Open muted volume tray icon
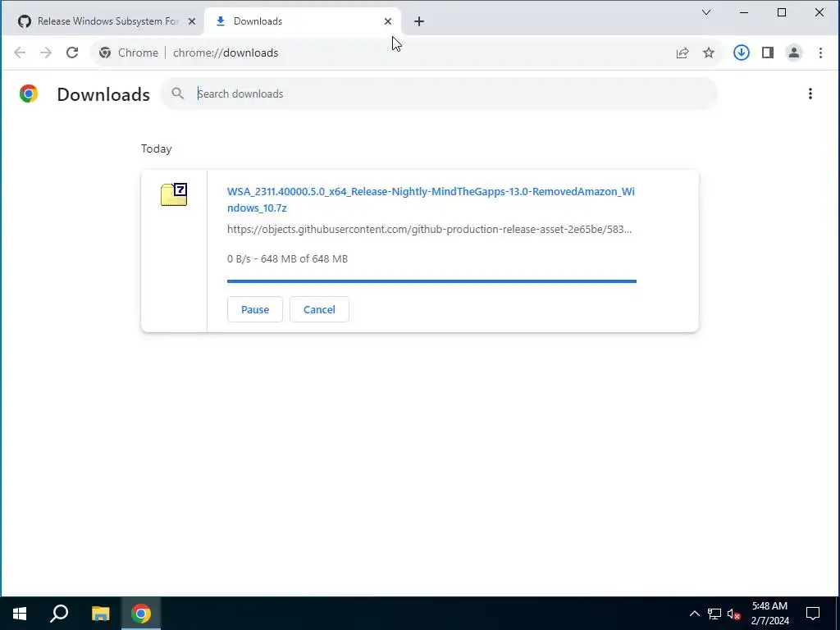The width and height of the screenshot is (840, 630). click(733, 614)
